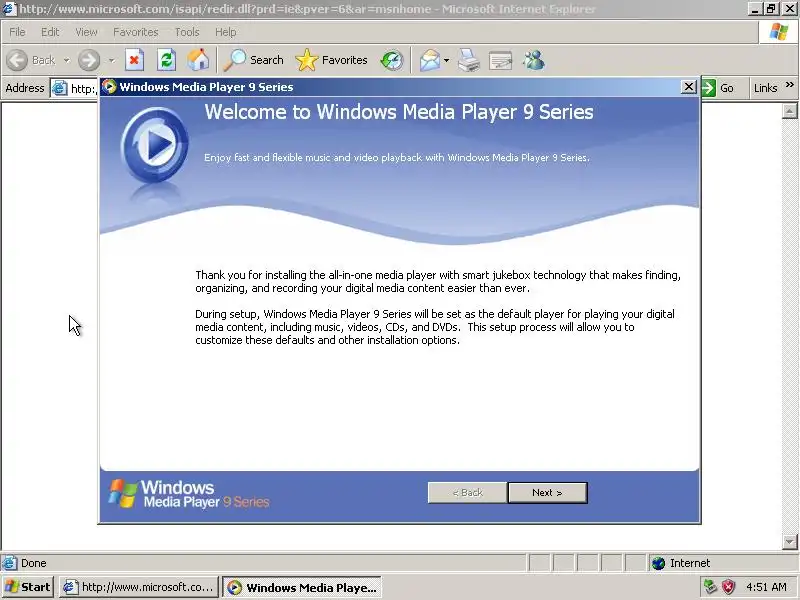This screenshot has height=600, width=800.
Task: Minimize the Internet Explorer window
Action: [756, 9]
